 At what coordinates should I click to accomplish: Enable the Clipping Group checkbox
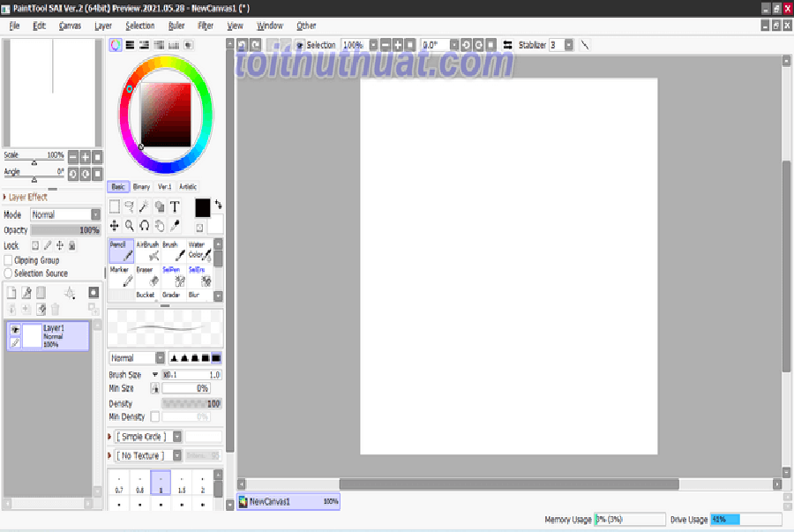[8, 260]
